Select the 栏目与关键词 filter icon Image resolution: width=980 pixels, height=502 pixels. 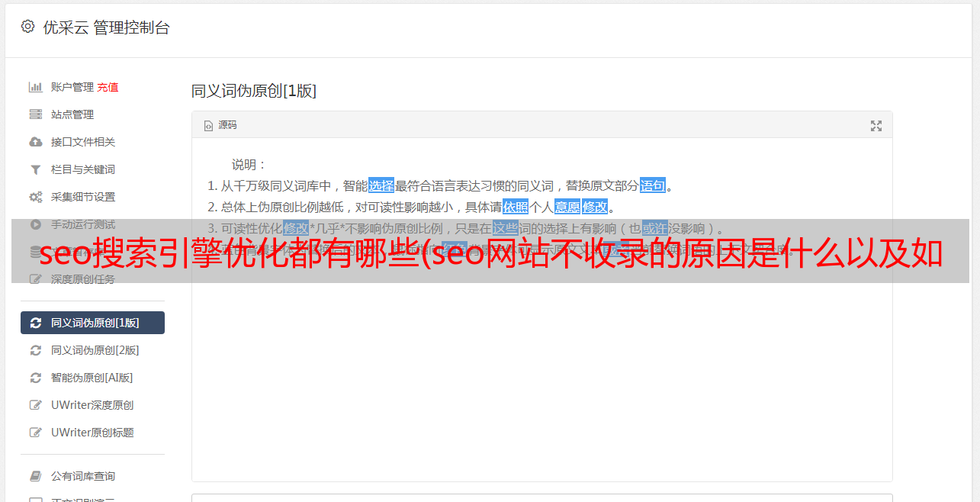[35, 169]
